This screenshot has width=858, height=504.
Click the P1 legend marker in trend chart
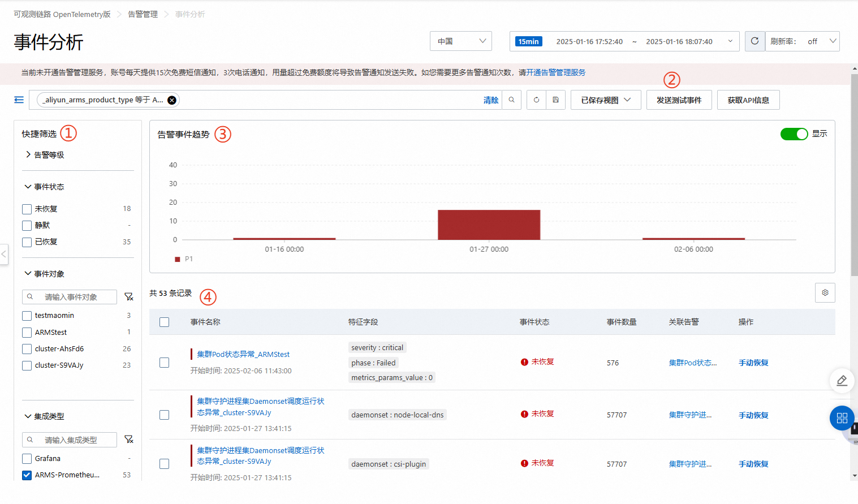click(178, 259)
